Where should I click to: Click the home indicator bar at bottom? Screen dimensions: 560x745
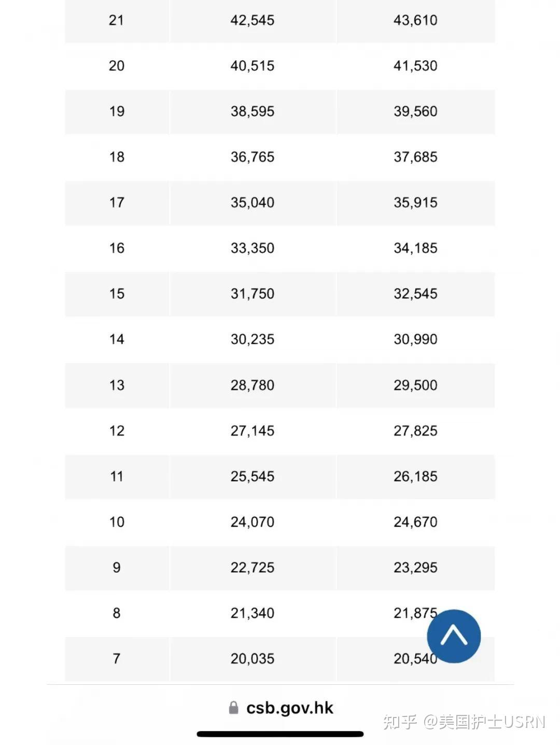[x=280, y=734]
